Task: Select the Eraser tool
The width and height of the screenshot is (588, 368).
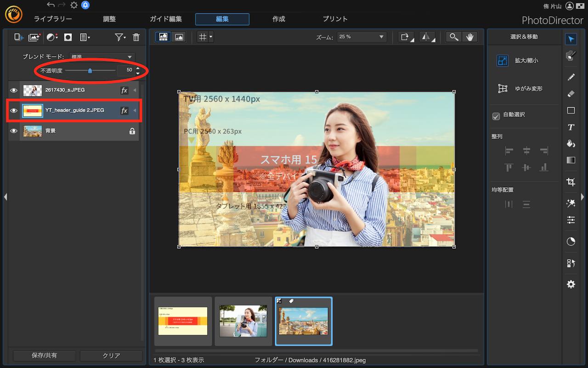Action: pos(571,93)
